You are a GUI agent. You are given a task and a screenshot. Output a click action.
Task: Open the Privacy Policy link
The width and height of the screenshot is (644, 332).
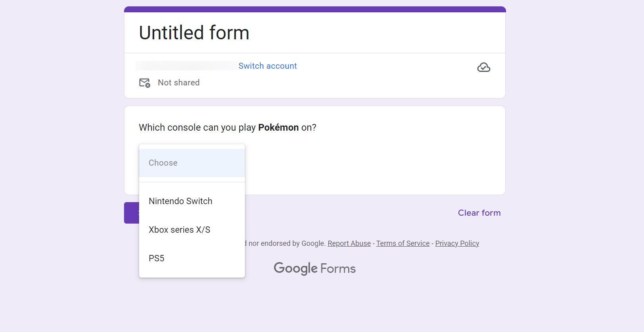click(457, 243)
